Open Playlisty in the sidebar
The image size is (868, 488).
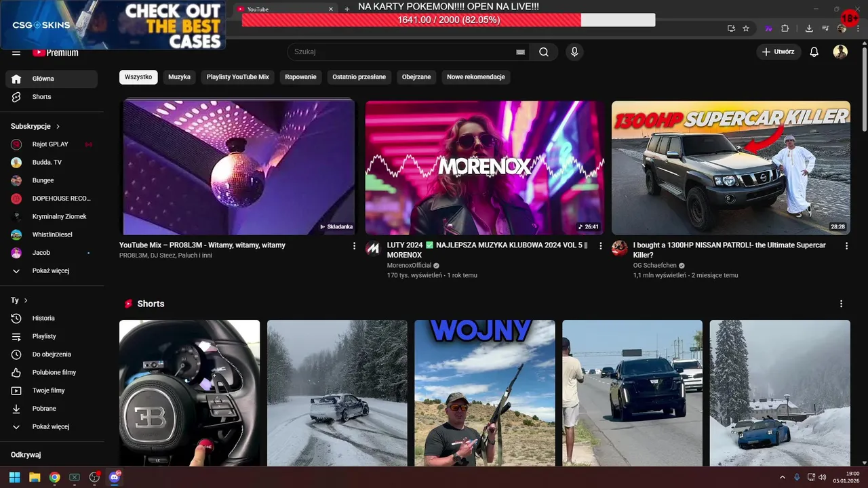[52, 336]
